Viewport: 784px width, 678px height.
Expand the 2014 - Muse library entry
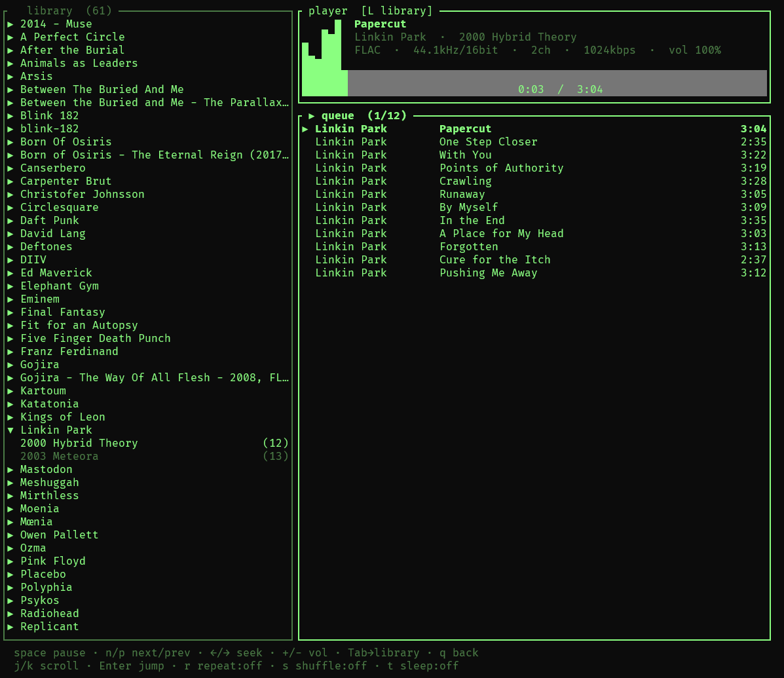pyautogui.click(x=10, y=24)
